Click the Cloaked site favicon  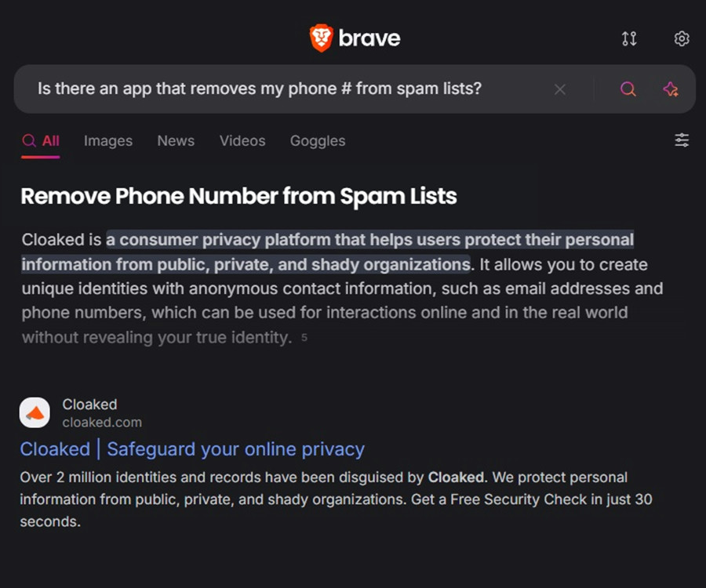(x=35, y=412)
